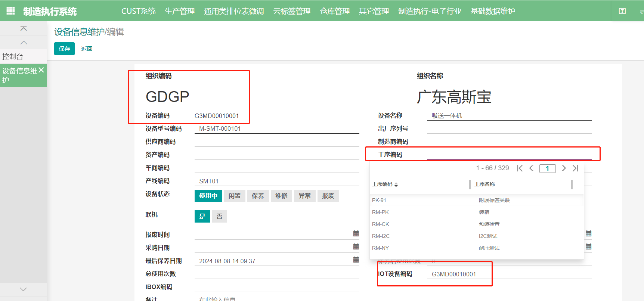Open the 生产管理 menu
This screenshot has width=644, height=301.
click(x=180, y=11)
